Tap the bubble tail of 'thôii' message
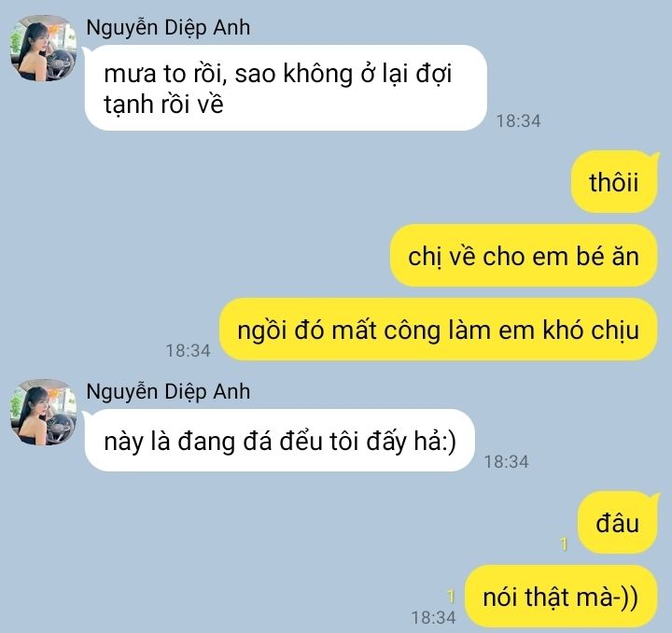Viewport: 672px width, 633px height. tap(653, 157)
